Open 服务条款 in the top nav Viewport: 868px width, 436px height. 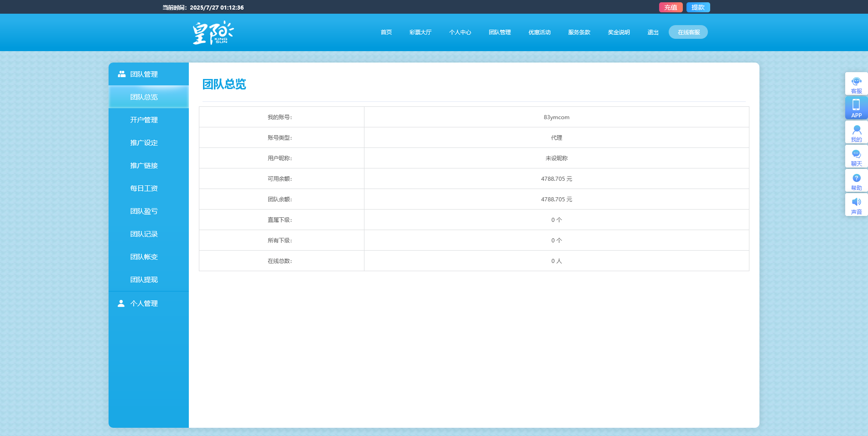pyautogui.click(x=579, y=32)
